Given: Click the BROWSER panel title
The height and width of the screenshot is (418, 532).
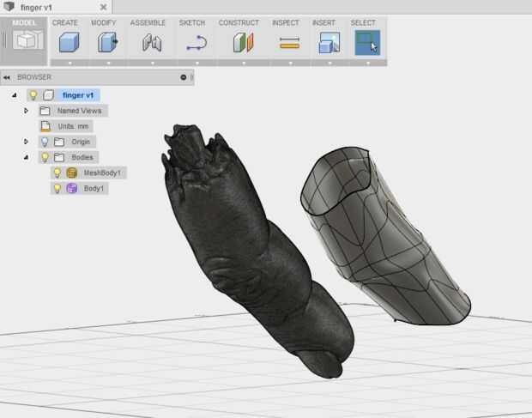Looking at the screenshot, I should (34, 77).
